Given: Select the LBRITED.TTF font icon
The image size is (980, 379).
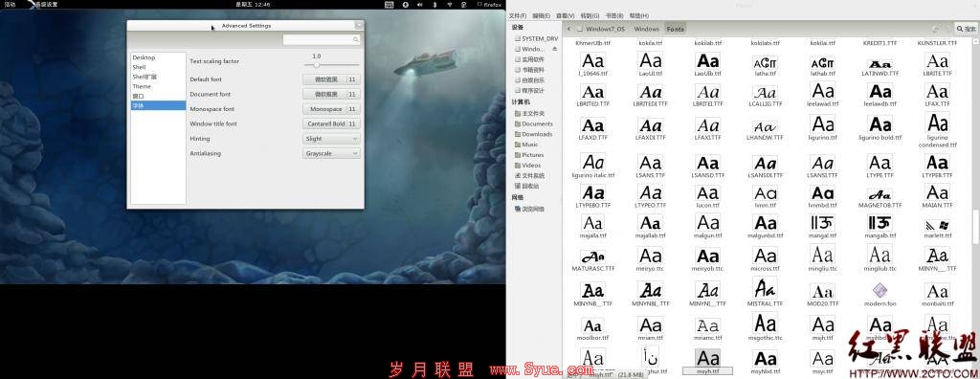Looking at the screenshot, I should [592, 92].
